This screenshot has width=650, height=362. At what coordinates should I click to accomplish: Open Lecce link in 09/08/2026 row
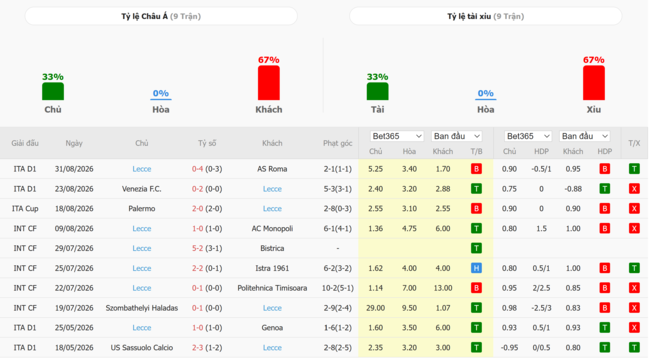(142, 228)
